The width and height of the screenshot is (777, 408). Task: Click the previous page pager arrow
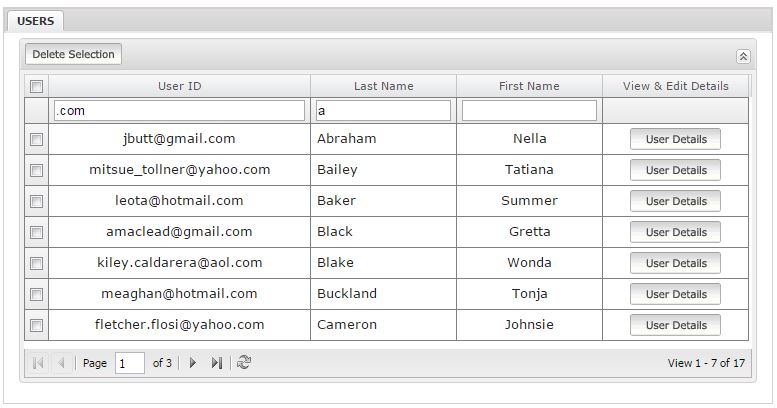[61, 363]
